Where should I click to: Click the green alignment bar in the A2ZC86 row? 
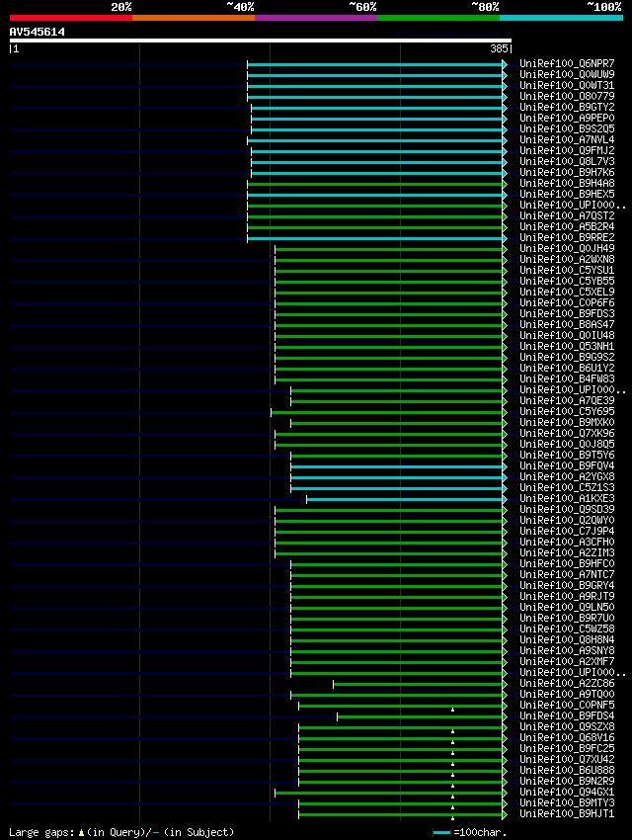(x=418, y=684)
